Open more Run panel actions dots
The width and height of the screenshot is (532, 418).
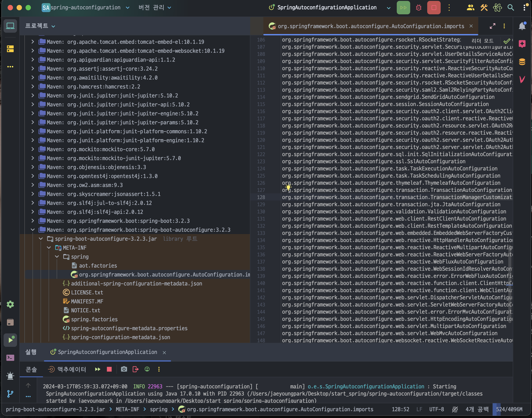tap(159, 369)
